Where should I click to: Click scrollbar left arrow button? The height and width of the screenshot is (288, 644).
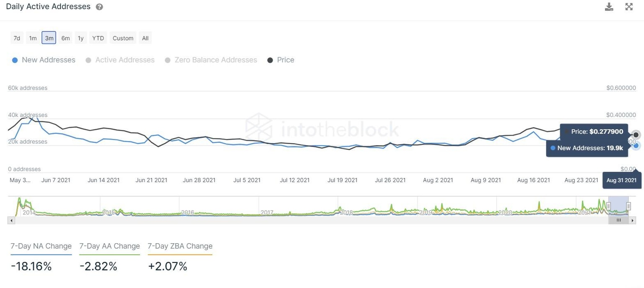click(11, 220)
